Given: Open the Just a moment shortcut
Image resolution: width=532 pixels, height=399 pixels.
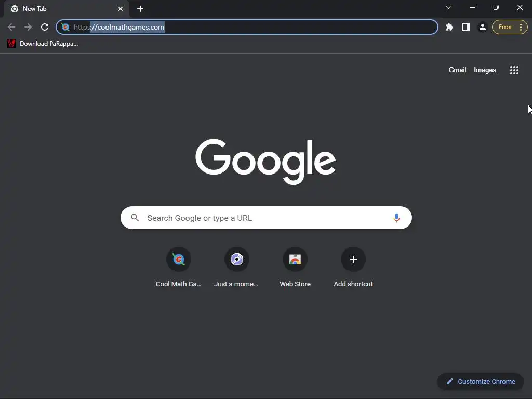Looking at the screenshot, I should 236,268.
